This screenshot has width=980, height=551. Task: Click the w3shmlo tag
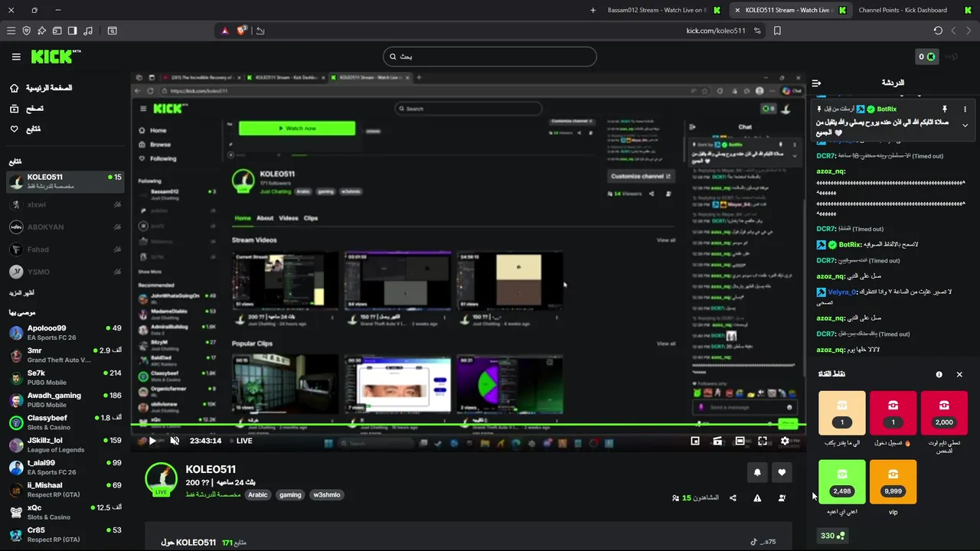pyautogui.click(x=326, y=495)
